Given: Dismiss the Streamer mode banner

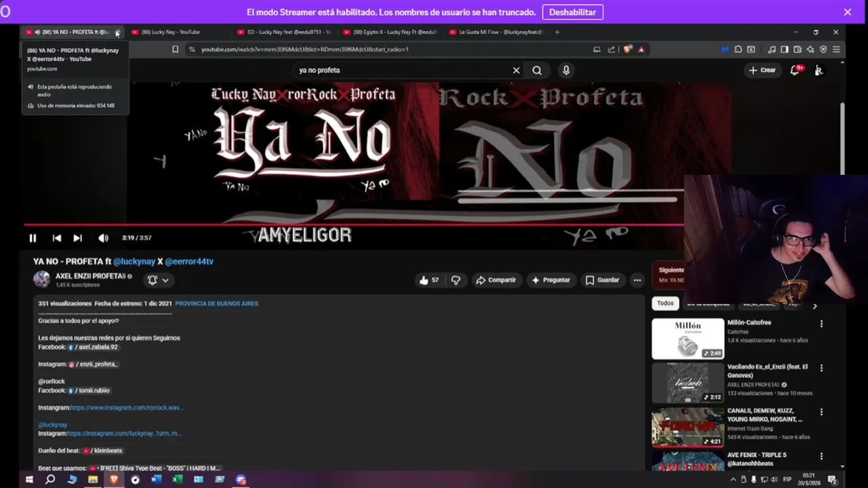Looking at the screenshot, I should pos(848,12).
